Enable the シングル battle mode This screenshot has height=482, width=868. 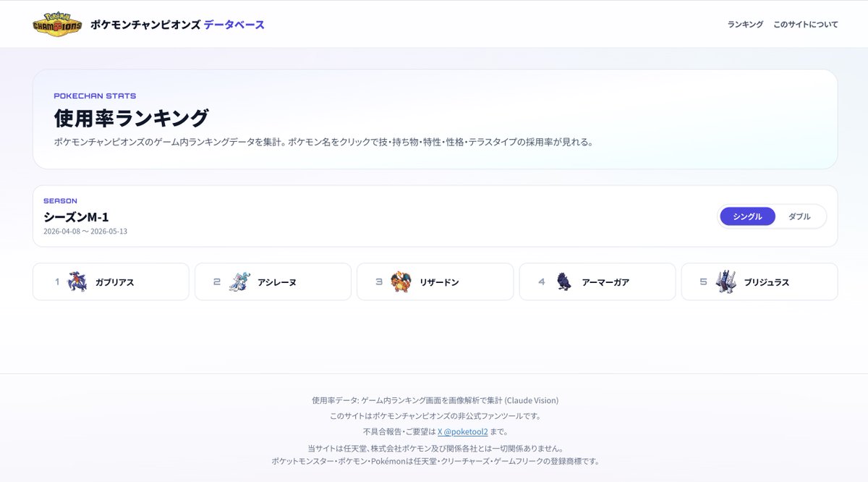(x=746, y=216)
